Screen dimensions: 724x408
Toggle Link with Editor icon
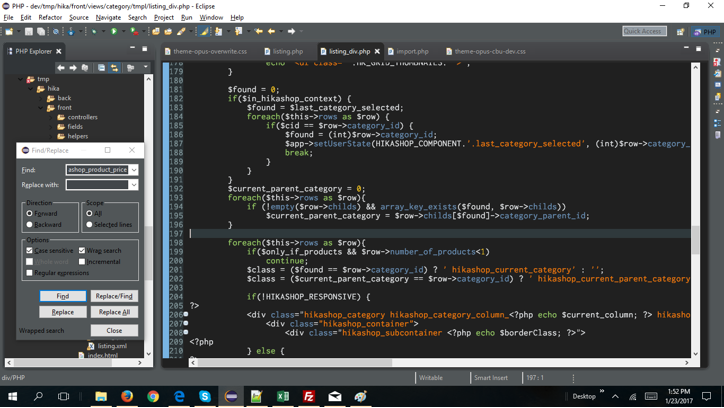pyautogui.click(x=114, y=68)
